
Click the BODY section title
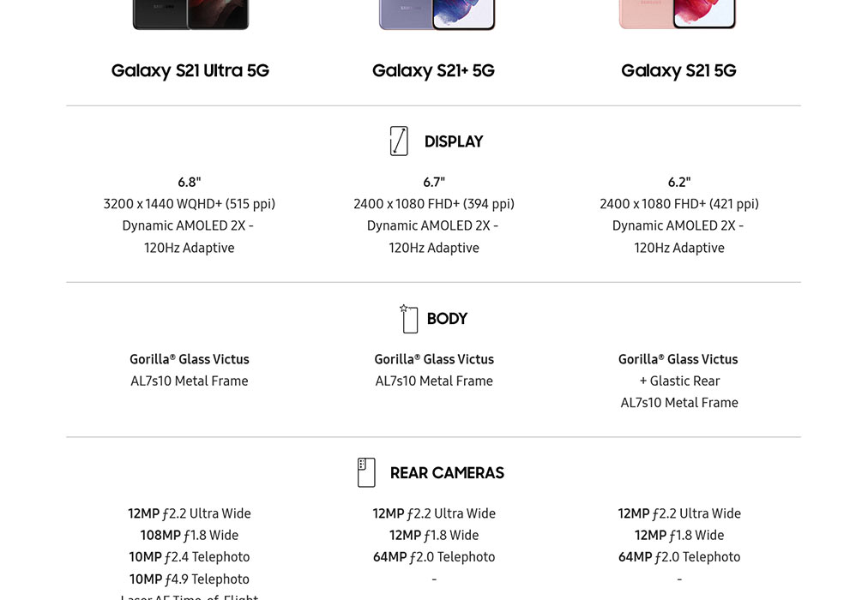point(447,319)
